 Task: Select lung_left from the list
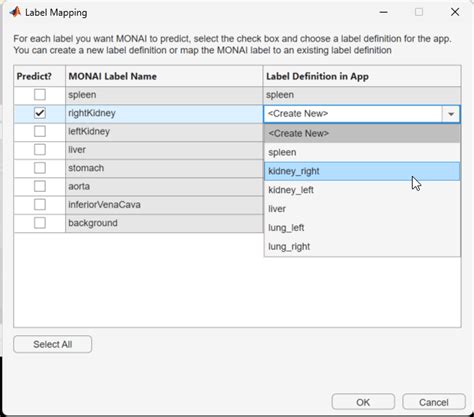point(362,228)
